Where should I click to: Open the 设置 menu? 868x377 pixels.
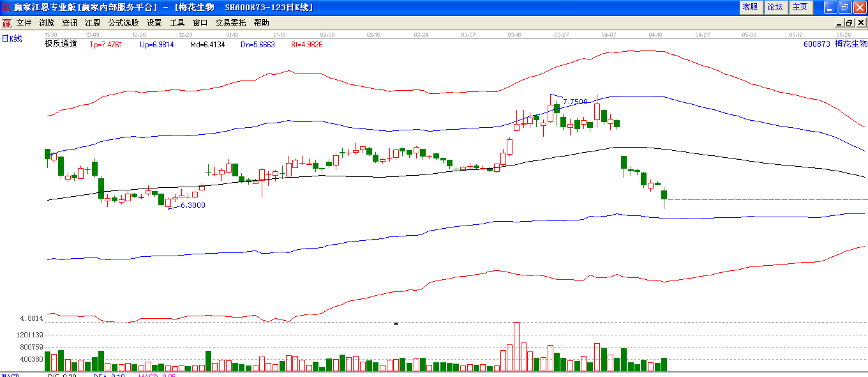(x=154, y=23)
